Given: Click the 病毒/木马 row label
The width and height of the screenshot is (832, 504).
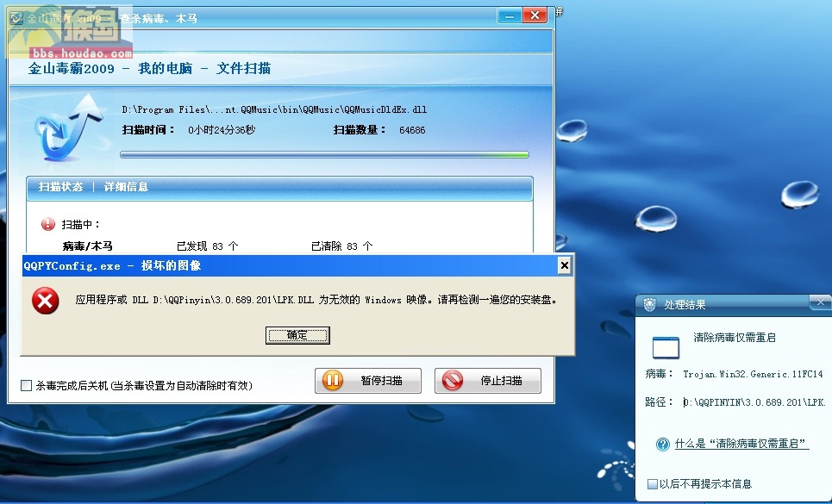Looking at the screenshot, I should (x=88, y=246).
